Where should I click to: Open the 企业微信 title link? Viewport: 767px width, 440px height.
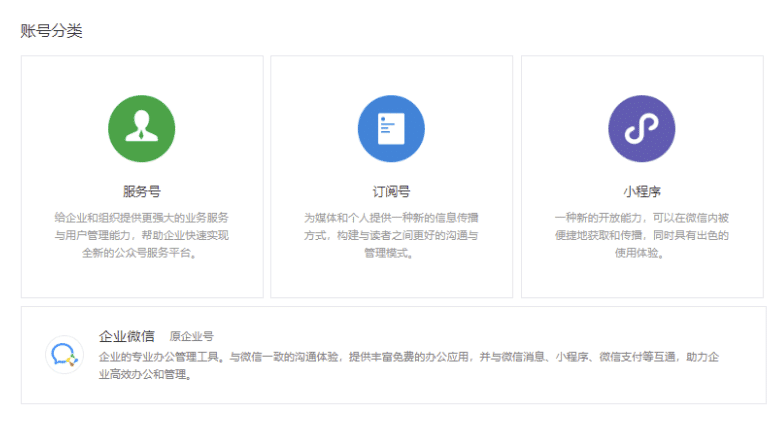pos(127,336)
